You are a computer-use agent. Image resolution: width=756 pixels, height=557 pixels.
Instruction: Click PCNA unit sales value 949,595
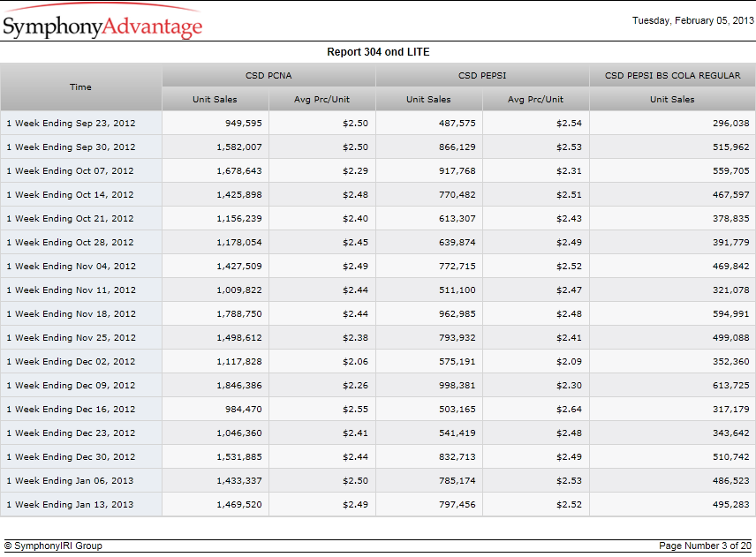click(244, 124)
